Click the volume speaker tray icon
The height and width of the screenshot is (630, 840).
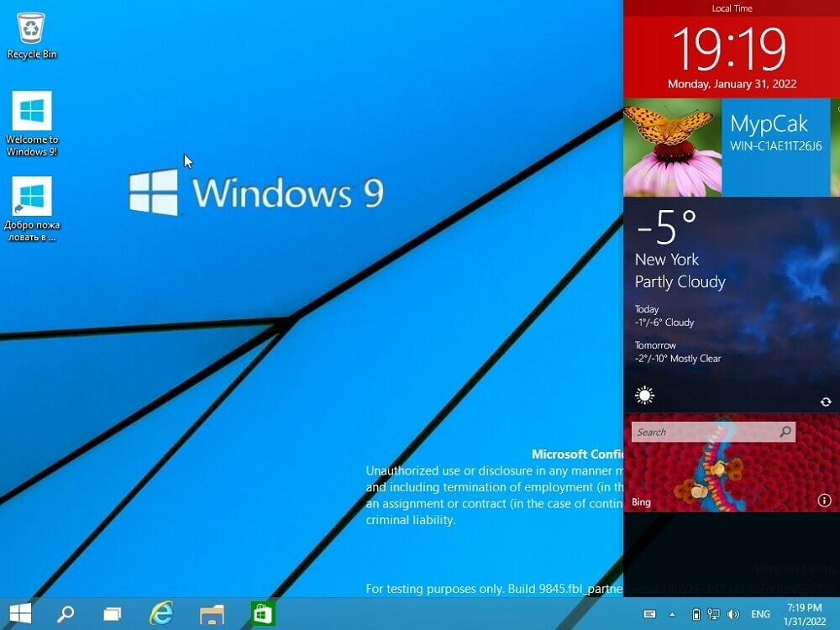click(732, 614)
